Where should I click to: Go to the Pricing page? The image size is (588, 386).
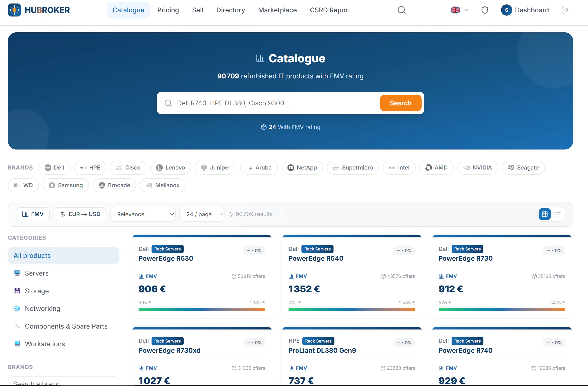[168, 10]
